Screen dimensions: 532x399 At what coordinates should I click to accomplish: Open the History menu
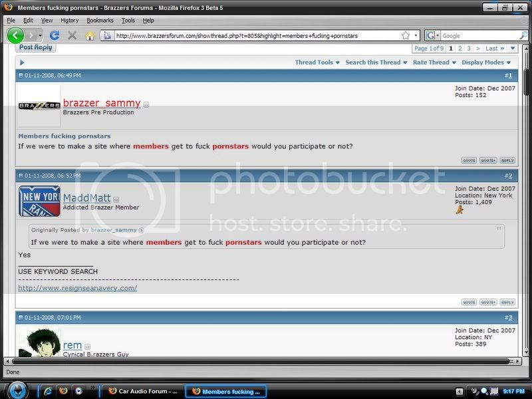click(x=70, y=21)
